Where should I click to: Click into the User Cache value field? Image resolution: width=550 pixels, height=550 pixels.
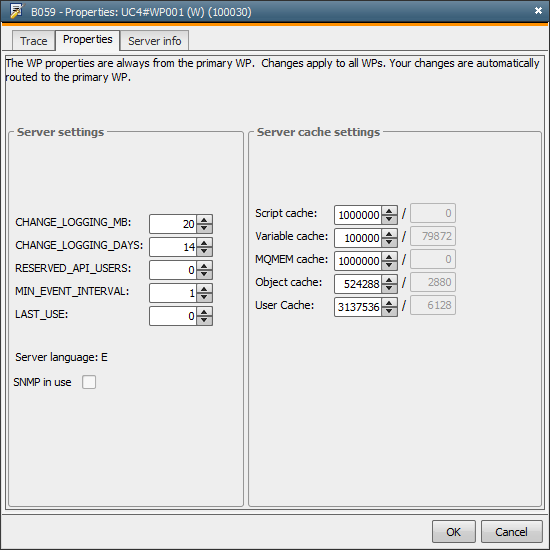point(358,307)
